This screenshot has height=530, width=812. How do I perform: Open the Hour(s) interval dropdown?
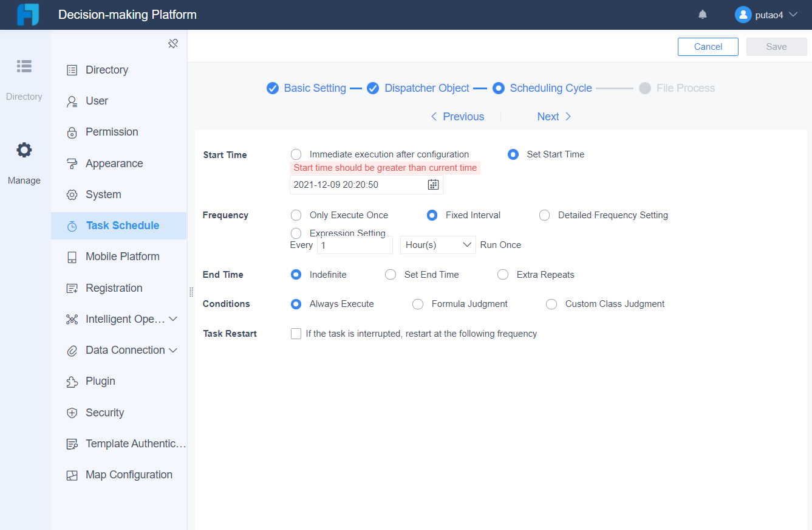[437, 244]
